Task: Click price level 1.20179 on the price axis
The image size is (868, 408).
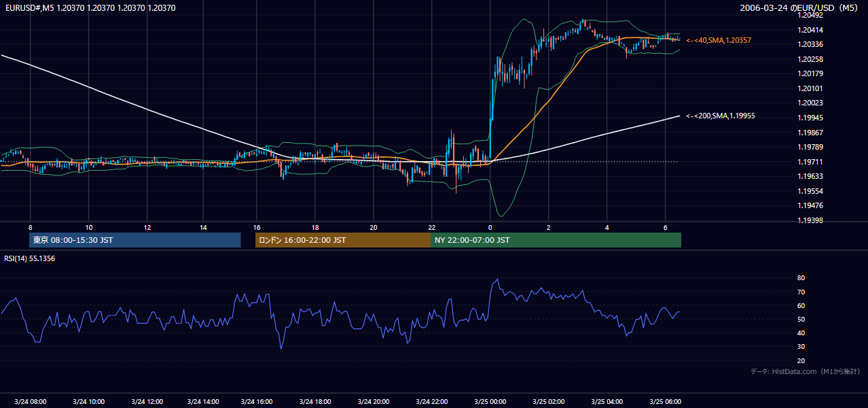Action: point(810,73)
